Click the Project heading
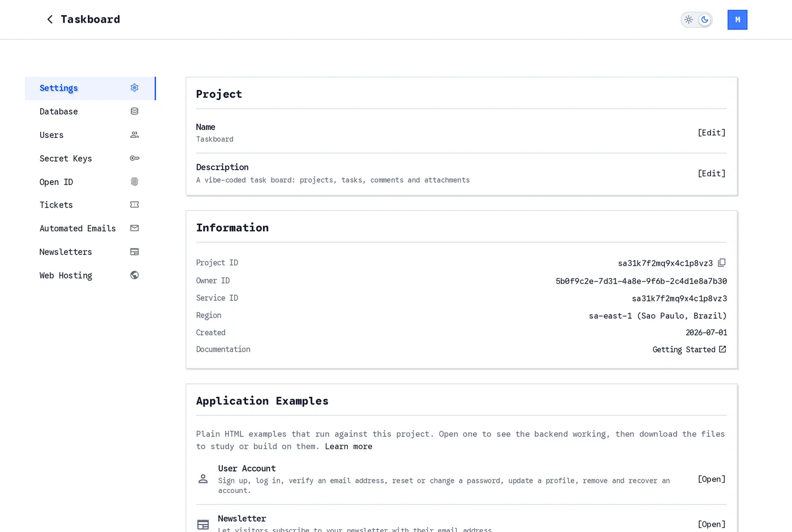 (219, 94)
